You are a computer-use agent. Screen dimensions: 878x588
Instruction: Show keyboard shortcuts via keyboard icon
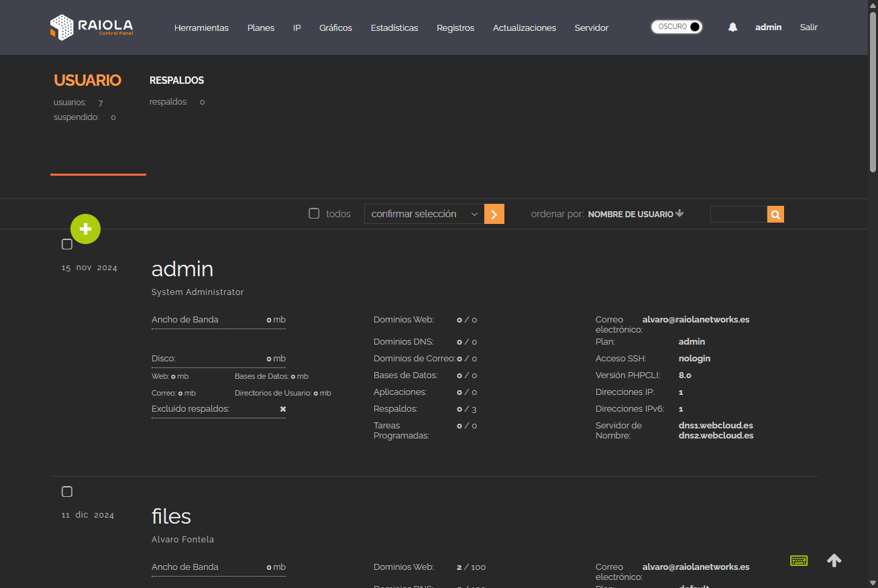click(x=799, y=561)
